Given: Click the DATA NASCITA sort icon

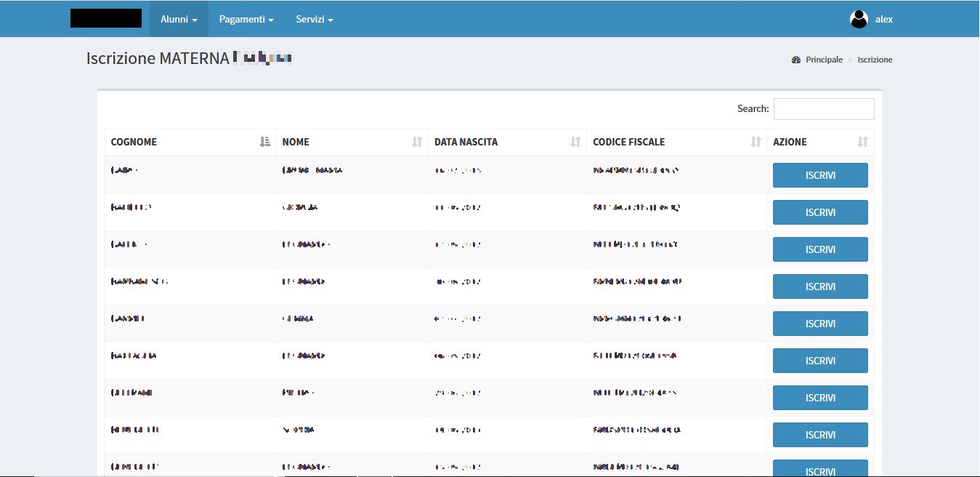Looking at the screenshot, I should [x=575, y=142].
